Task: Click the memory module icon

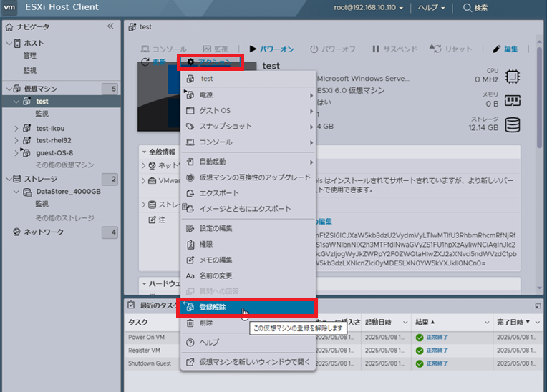Action: coord(513,100)
